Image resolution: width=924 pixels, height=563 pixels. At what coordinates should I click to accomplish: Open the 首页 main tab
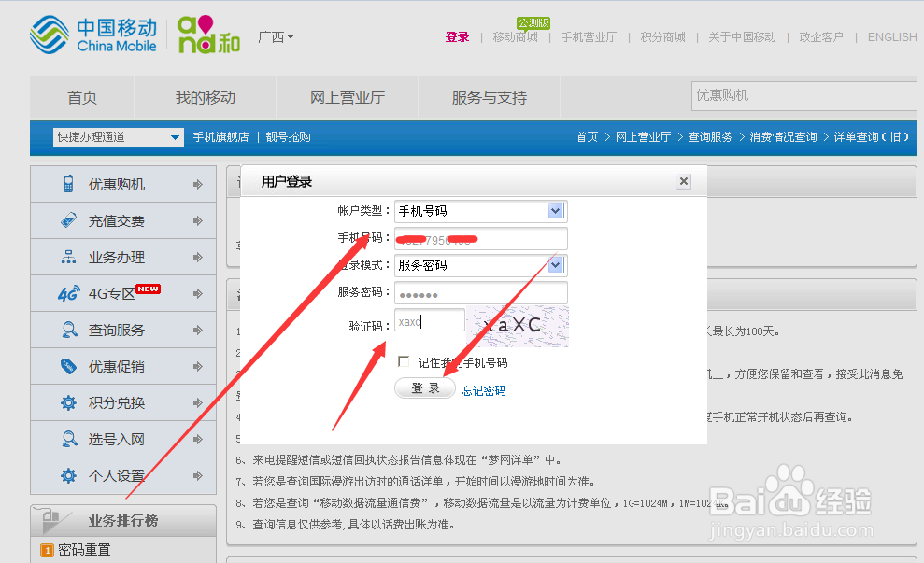tap(82, 97)
